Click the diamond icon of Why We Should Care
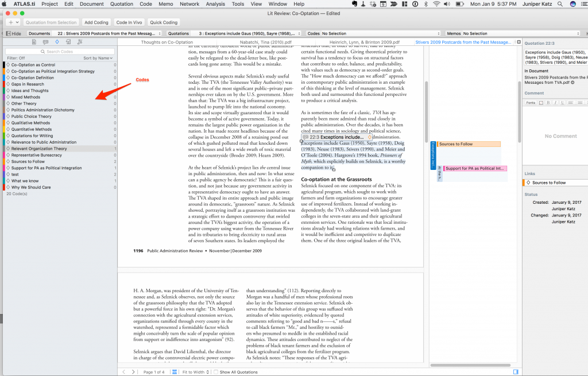The image size is (588, 376). [8, 187]
